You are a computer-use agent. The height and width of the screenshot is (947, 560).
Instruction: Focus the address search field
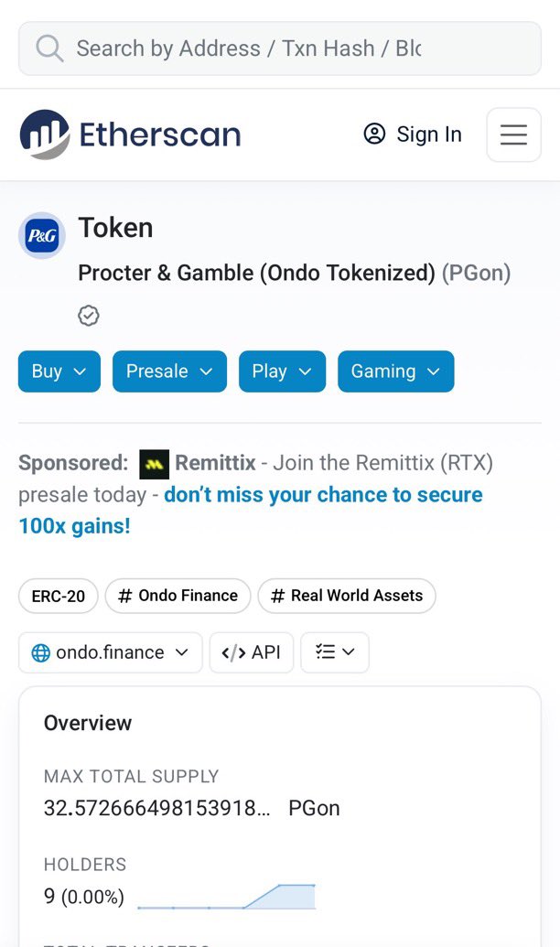280,48
